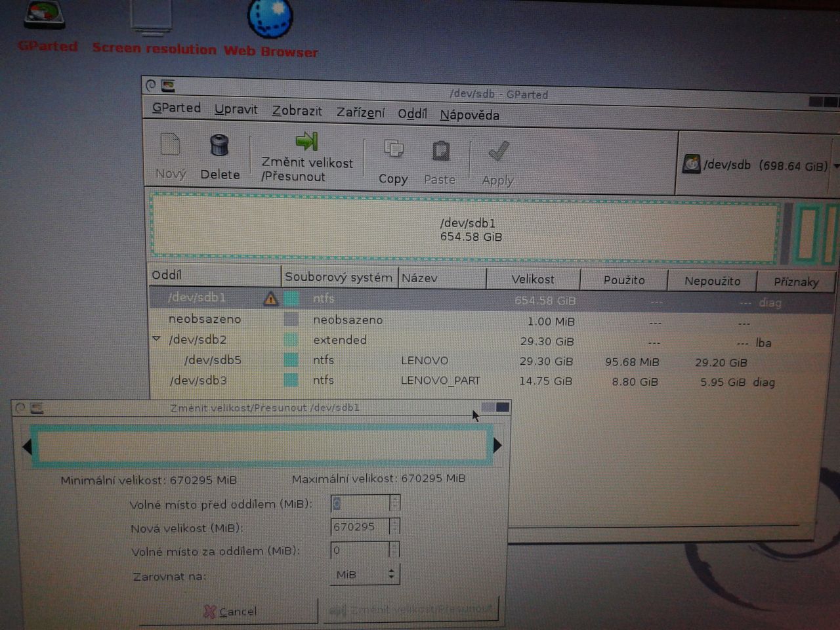Screen dimensions: 840x630
Task: Open the Zarovnat na MiB dropdown
Action: (365, 574)
